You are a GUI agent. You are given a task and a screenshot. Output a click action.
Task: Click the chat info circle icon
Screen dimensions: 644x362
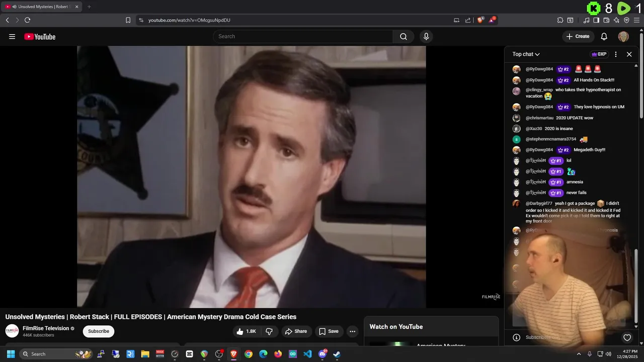tap(516, 337)
